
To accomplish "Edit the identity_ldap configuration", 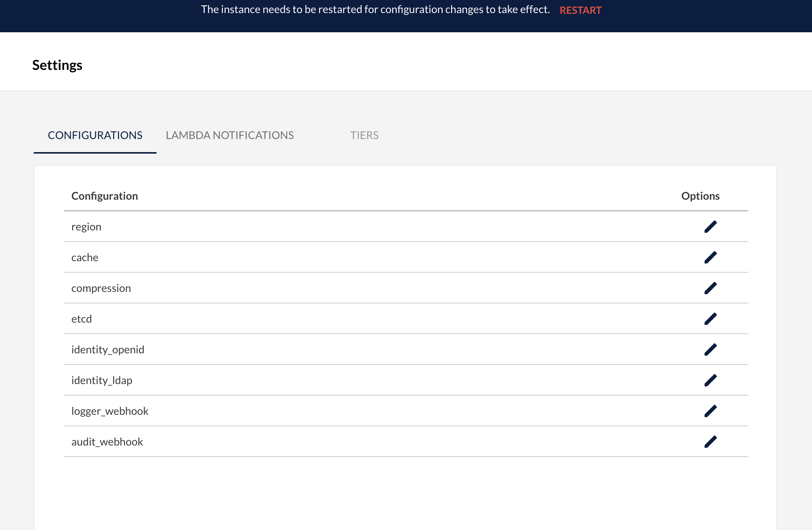I will coord(710,380).
